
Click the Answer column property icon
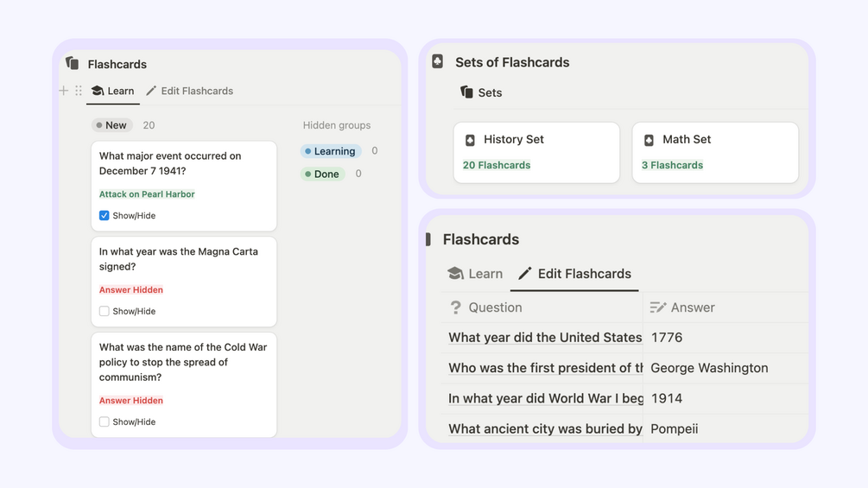tap(658, 307)
